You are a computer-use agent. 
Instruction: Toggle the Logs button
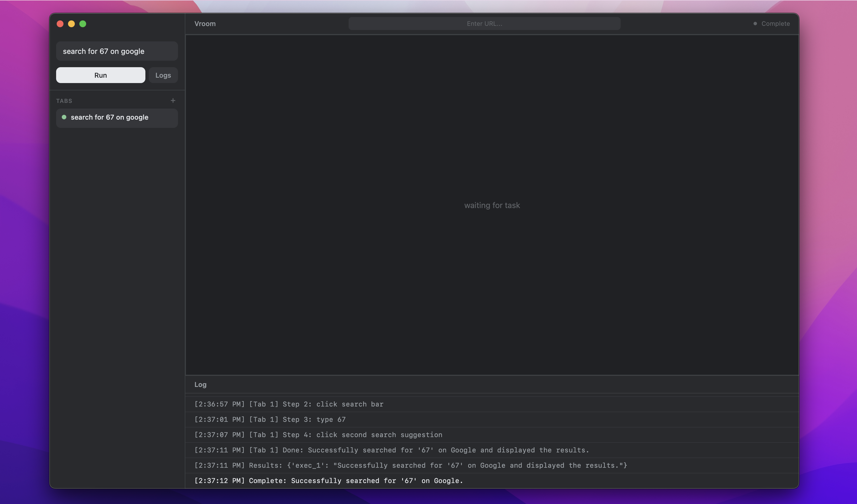point(163,75)
